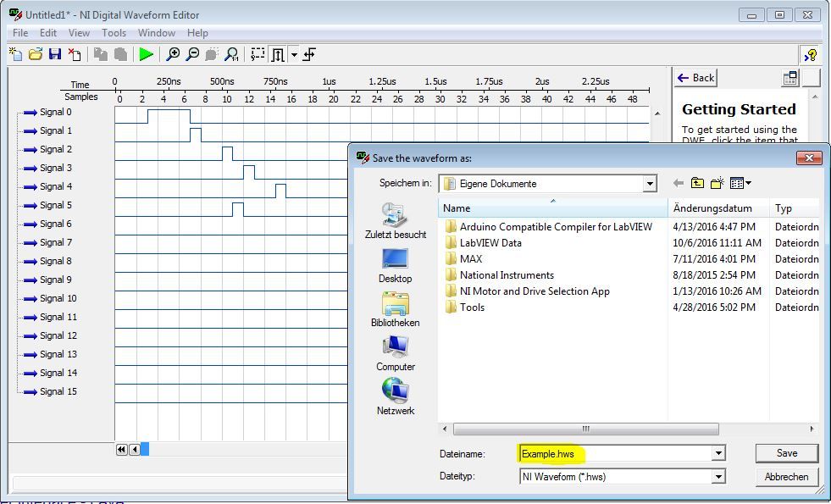This screenshot has height=504, width=831.
Task: Select the 'LabVIEW Data' folder
Action: pos(484,243)
